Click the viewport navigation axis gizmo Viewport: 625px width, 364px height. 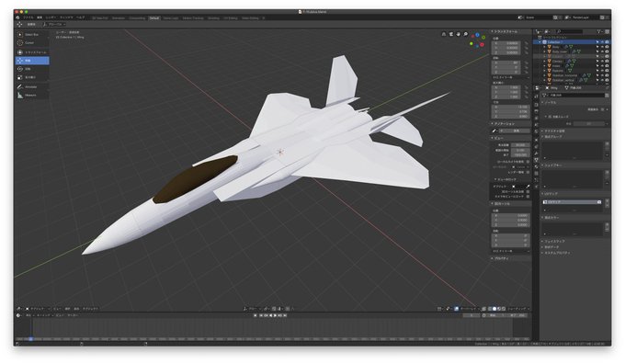click(477, 40)
